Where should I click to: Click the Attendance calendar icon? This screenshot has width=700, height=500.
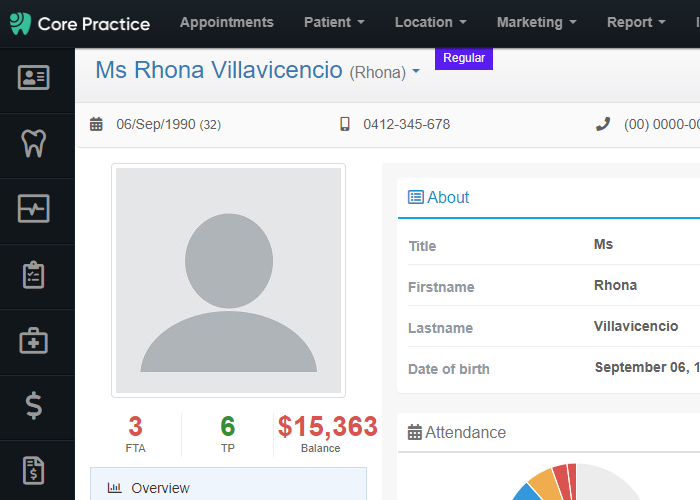[415, 432]
